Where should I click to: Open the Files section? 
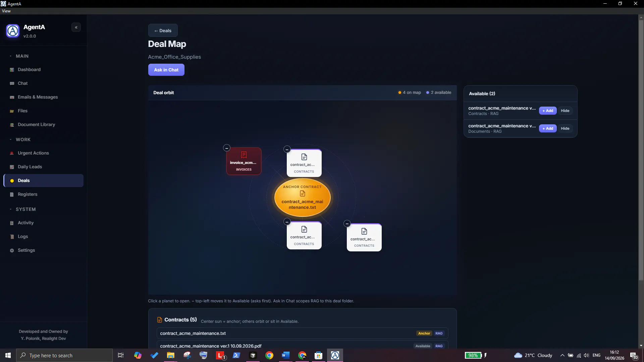tap(43, 111)
